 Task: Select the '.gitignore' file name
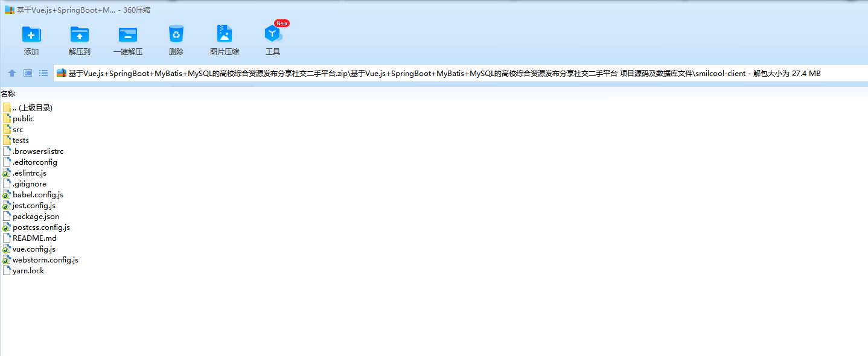click(30, 184)
